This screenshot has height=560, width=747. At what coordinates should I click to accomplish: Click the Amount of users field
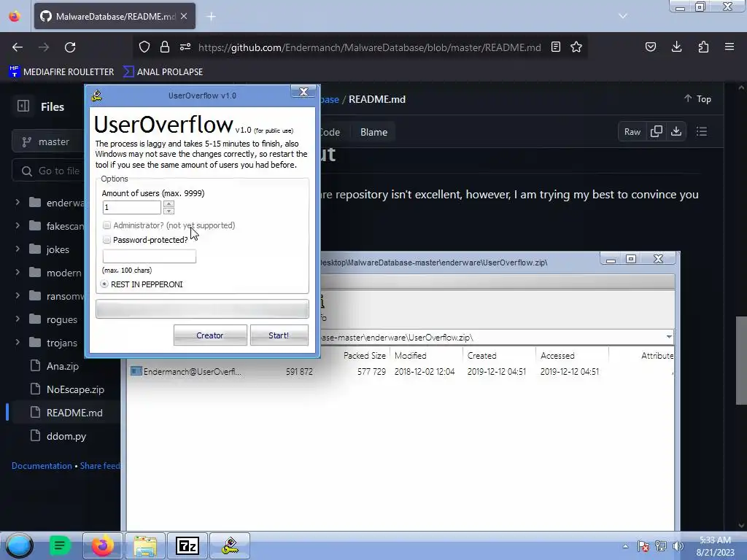[132, 207]
